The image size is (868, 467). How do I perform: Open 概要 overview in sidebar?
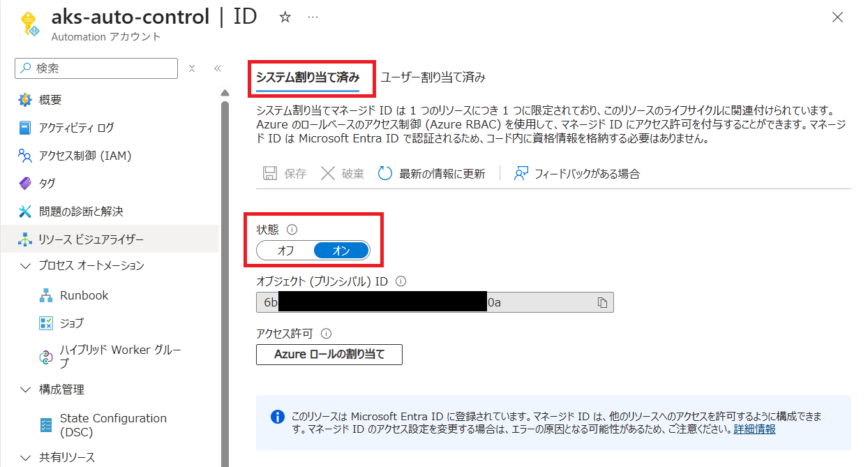pyautogui.click(x=50, y=100)
